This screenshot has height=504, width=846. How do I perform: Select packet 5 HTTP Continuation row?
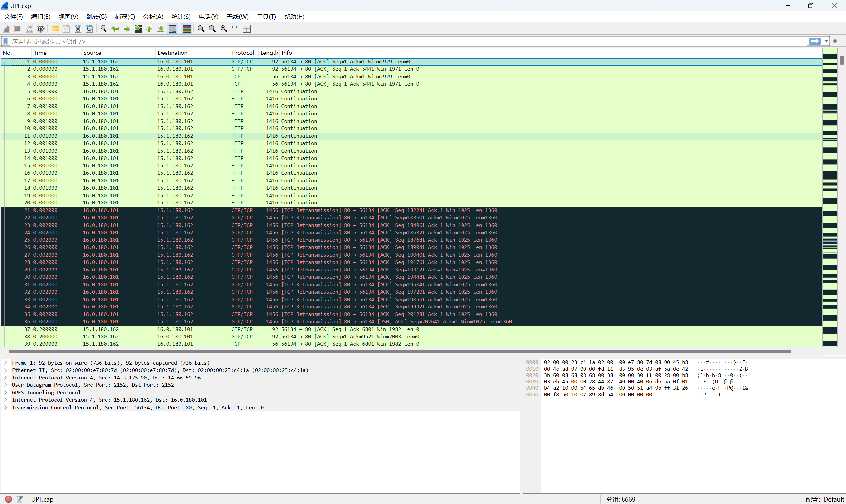tap(411, 91)
